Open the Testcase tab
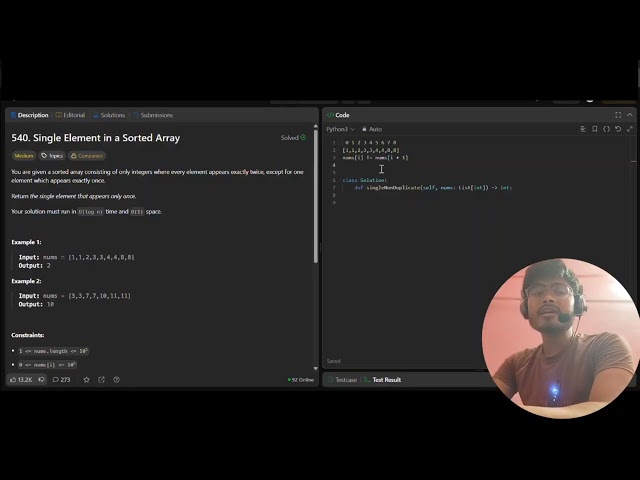This screenshot has width=640, height=480. click(x=342, y=380)
